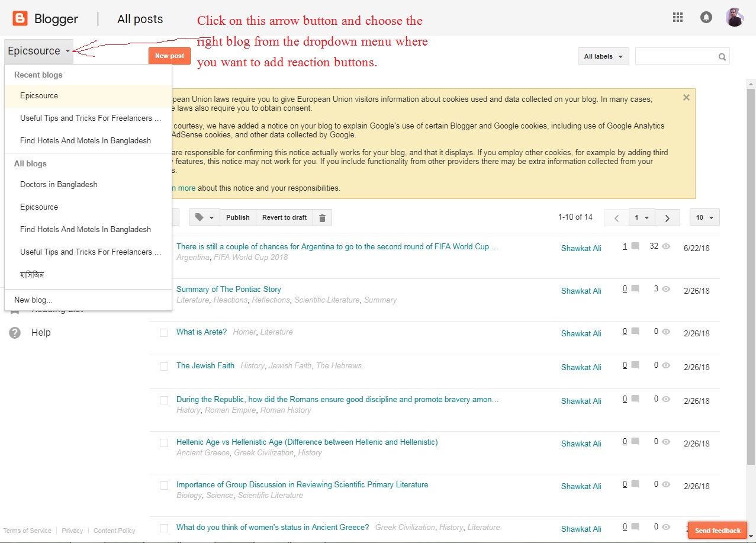Open the Google apps grid
Screen dimensions: 756x543
coord(678,17)
